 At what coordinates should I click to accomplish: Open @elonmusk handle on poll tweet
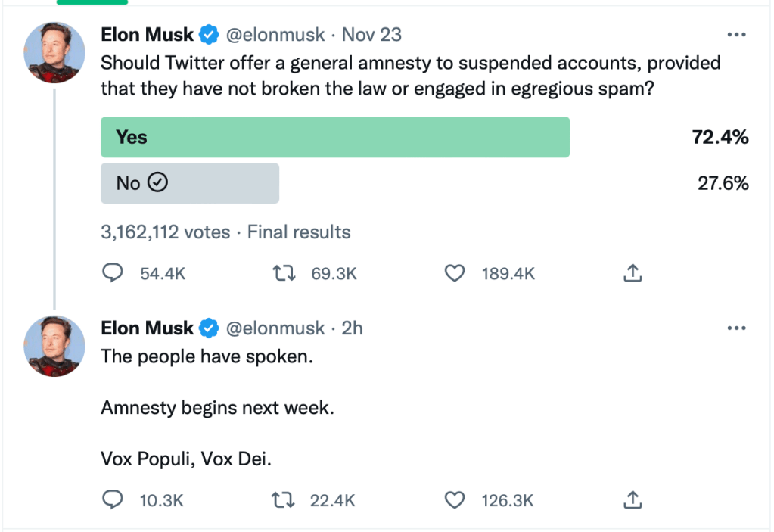(275, 35)
